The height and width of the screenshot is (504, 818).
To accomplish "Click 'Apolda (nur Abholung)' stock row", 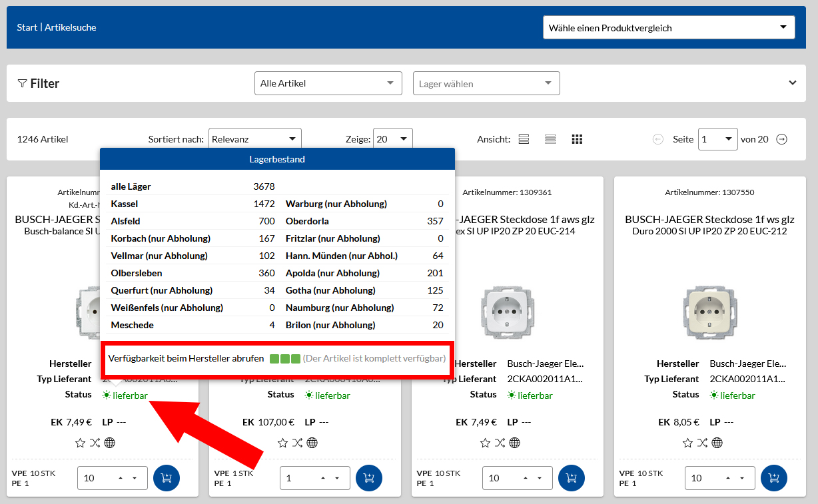I will 364,273.
